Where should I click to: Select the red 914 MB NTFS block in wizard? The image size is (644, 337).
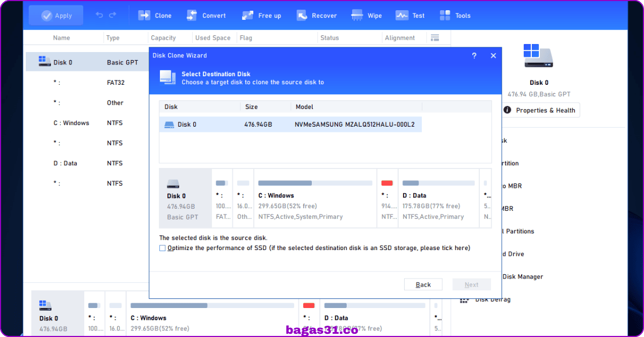coord(387,199)
